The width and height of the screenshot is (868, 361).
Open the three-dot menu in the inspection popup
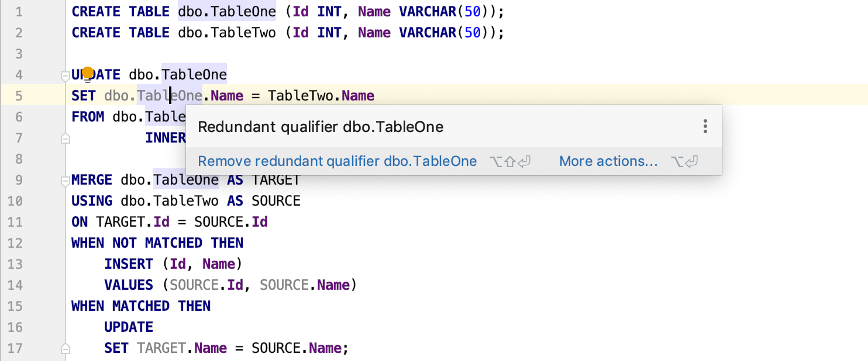705,126
